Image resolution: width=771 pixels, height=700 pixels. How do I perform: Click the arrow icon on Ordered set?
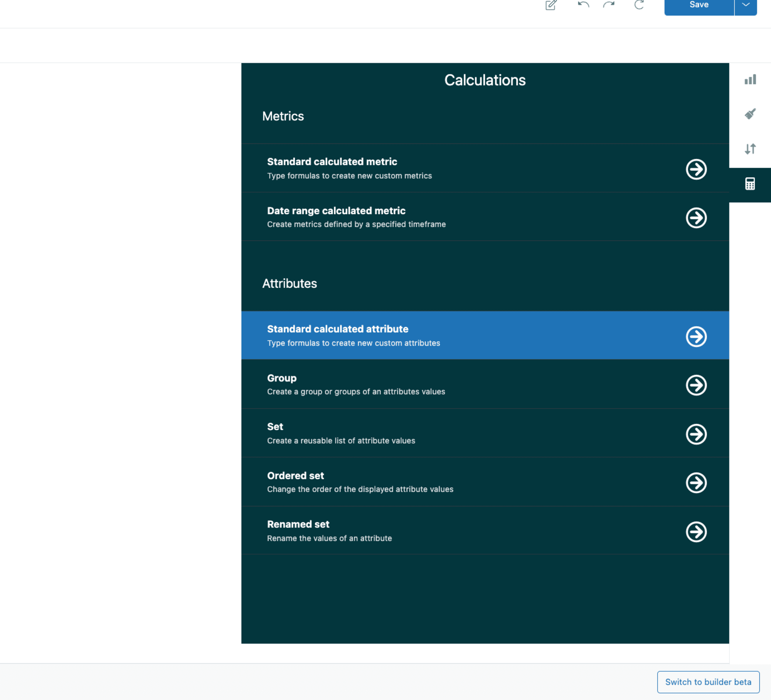click(696, 482)
